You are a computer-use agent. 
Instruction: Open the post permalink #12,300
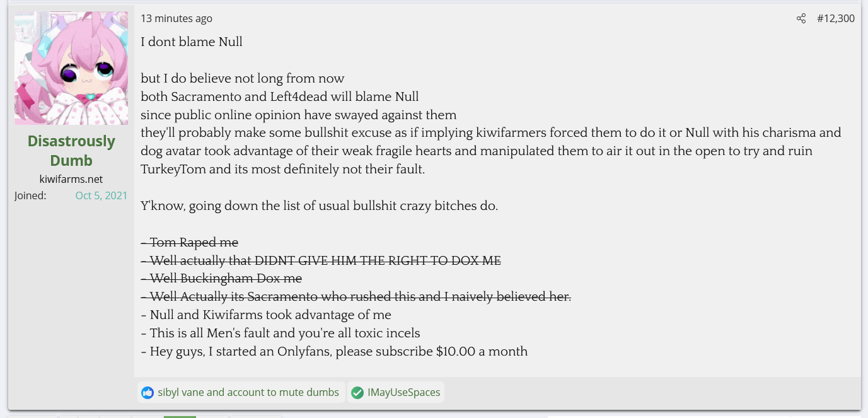(x=835, y=19)
